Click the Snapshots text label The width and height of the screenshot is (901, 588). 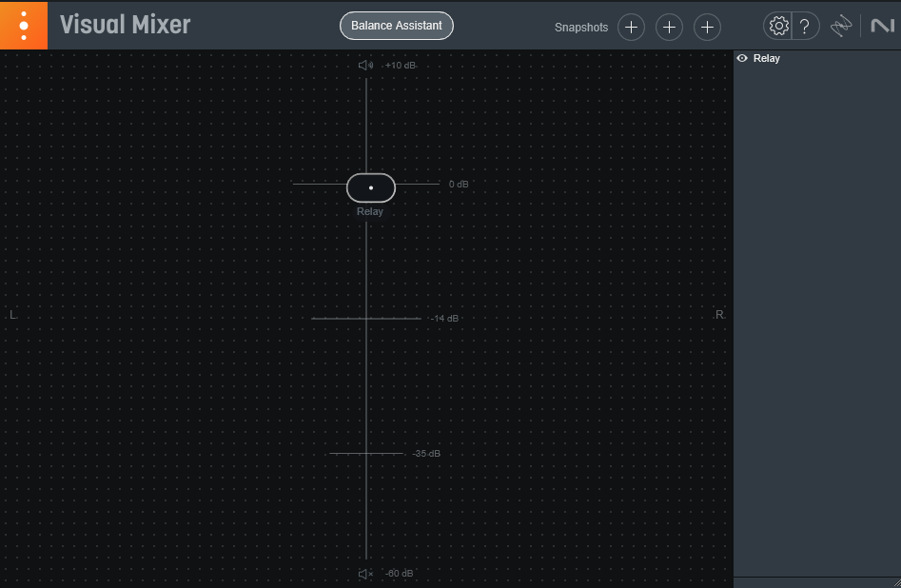[581, 28]
